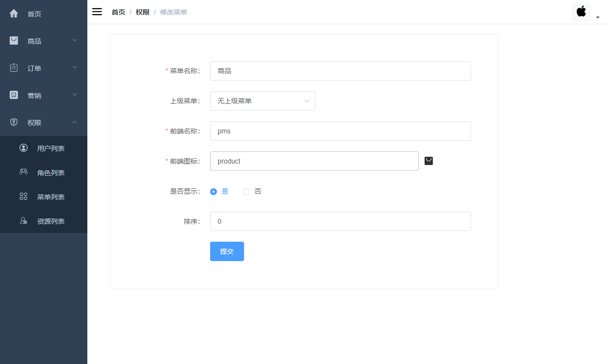The image size is (608, 364).
Task: Select the 否 radio button
Action: 246,192
